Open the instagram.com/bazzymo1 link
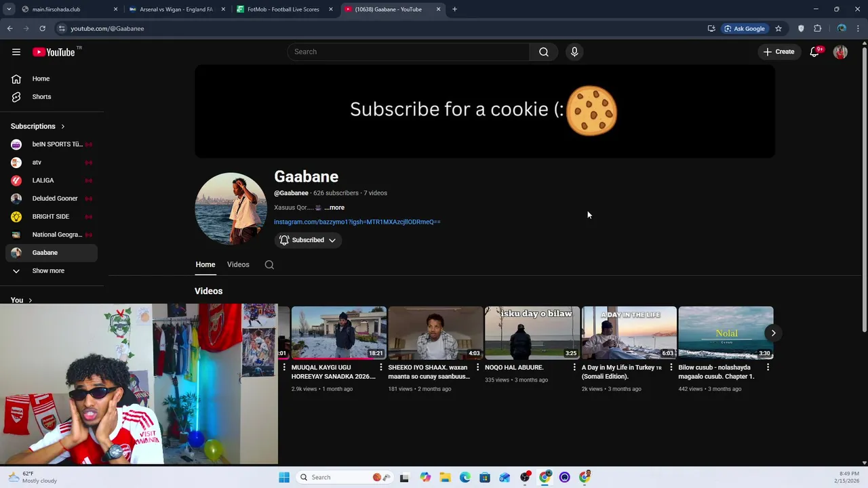 pos(357,222)
